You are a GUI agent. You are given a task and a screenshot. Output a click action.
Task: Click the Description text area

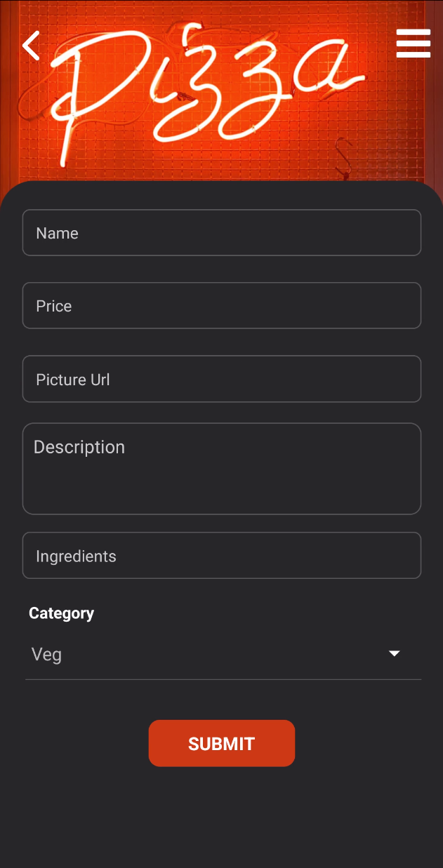[221, 468]
